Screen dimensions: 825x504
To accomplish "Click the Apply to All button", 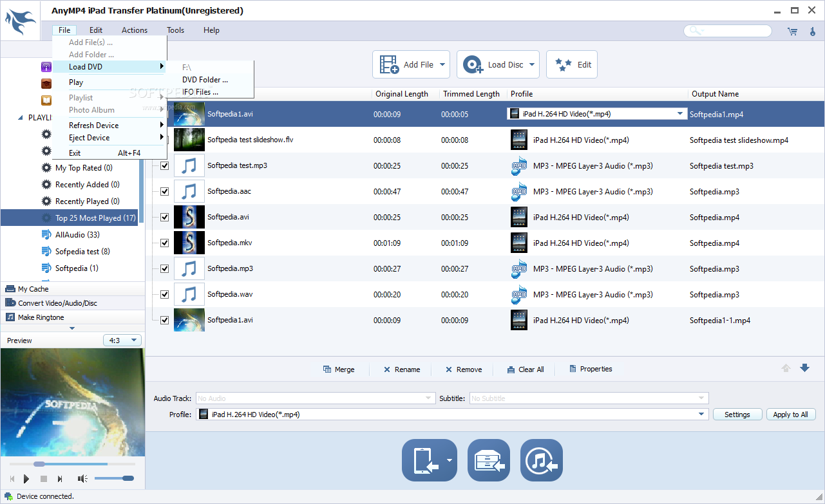I will pyautogui.click(x=791, y=415).
